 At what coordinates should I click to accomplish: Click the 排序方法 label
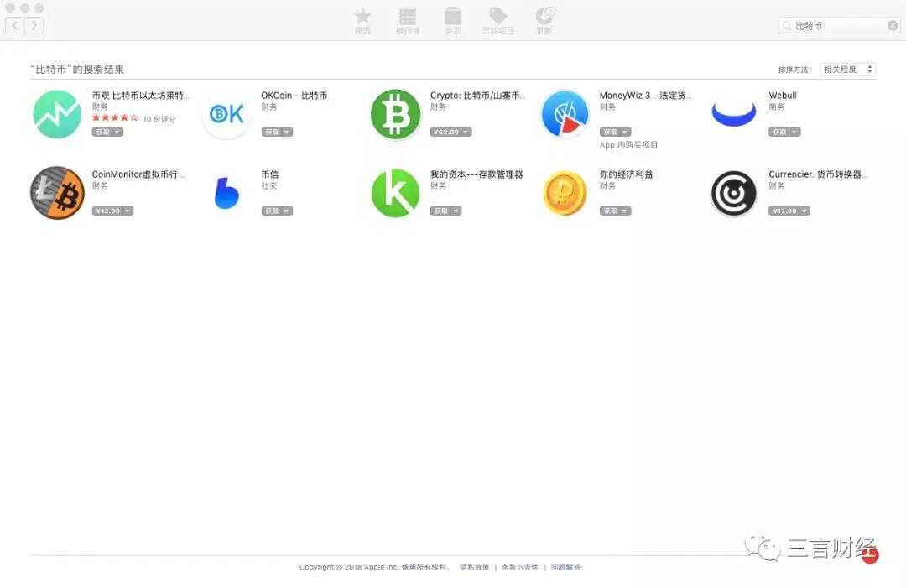coord(794,70)
